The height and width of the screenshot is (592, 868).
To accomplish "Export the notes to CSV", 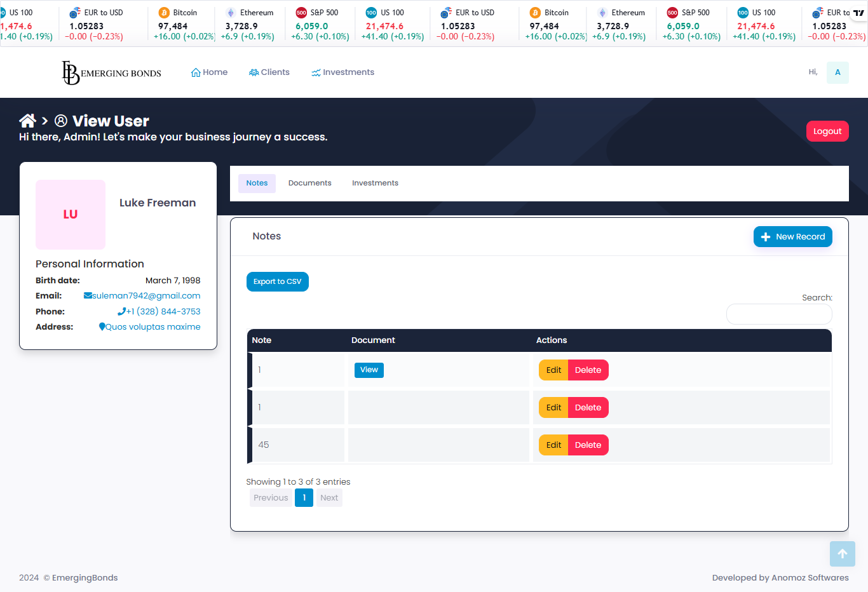I will click(x=277, y=281).
